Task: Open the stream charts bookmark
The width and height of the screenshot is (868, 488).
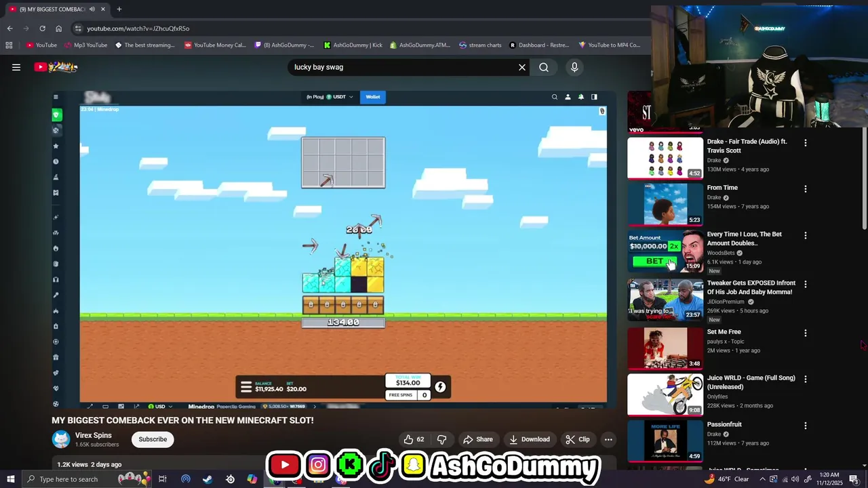Action: point(480,45)
